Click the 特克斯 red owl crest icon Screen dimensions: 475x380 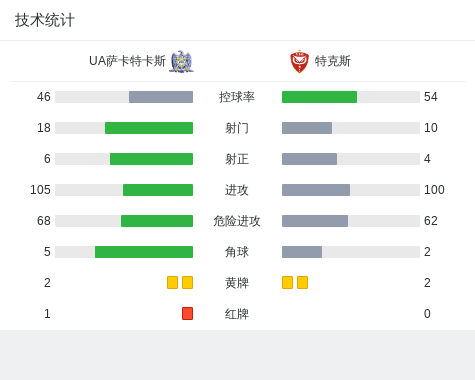click(299, 61)
